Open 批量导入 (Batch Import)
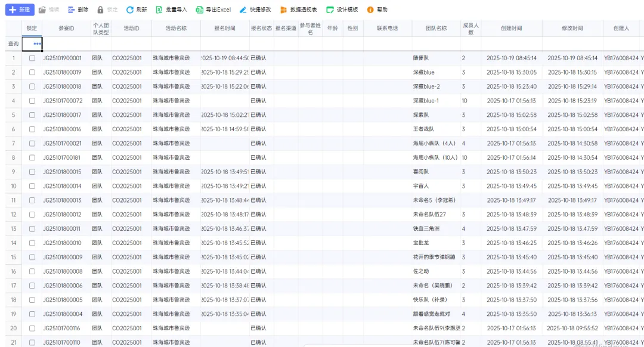Viewport: 644px width, 347px height. click(159, 10)
